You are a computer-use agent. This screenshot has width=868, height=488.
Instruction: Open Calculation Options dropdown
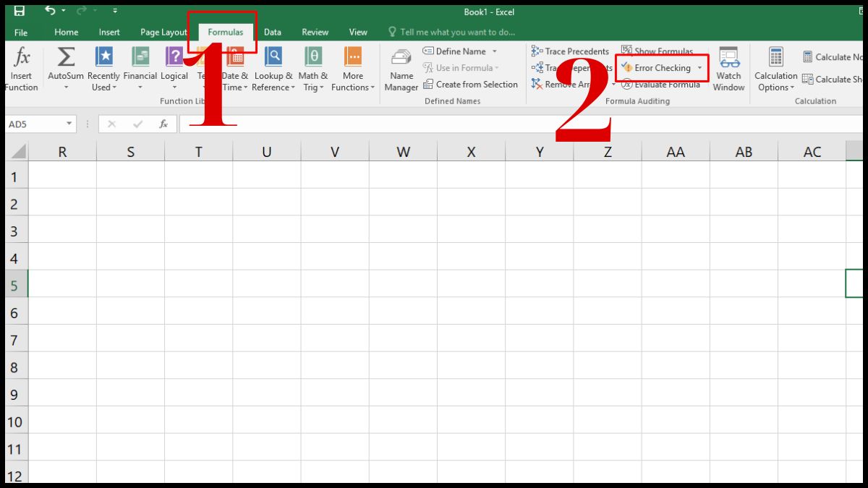point(775,69)
